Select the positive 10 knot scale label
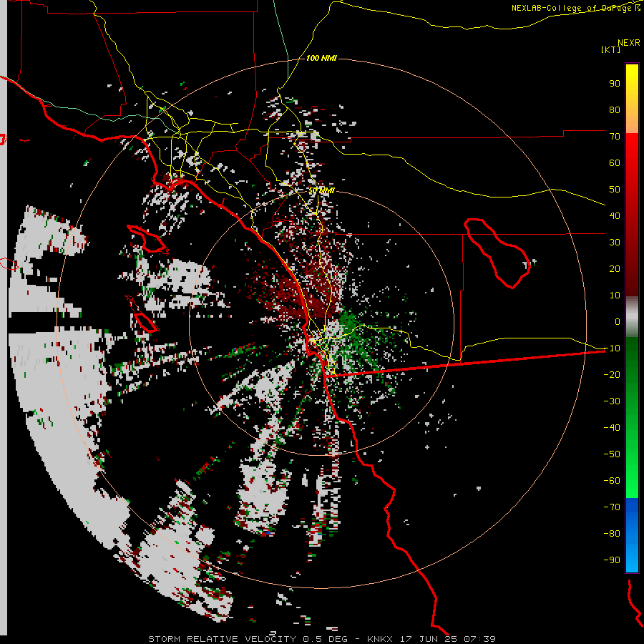This screenshot has height=644, width=644. click(x=615, y=296)
